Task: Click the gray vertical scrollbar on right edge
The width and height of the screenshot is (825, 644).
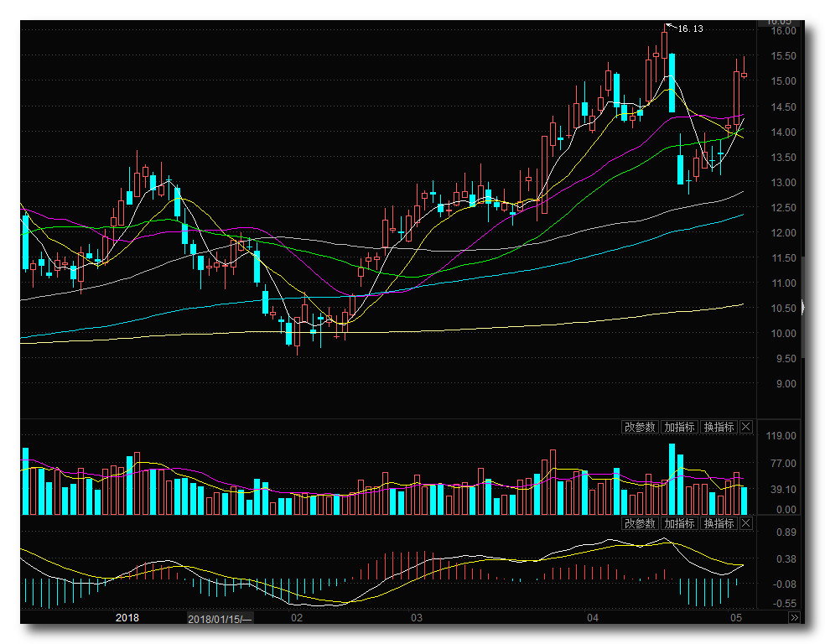Action: click(x=803, y=277)
